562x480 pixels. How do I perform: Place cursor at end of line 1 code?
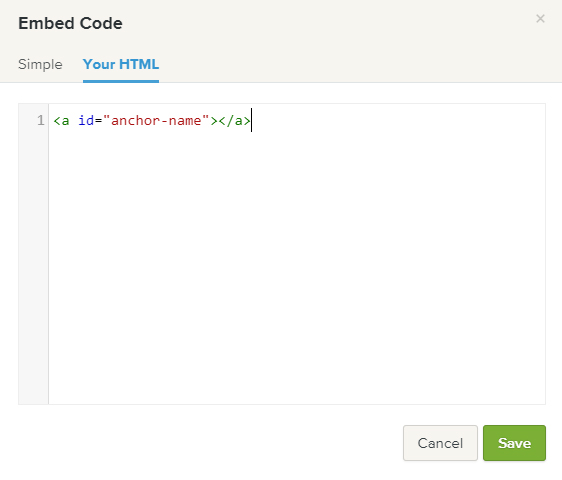pos(251,120)
